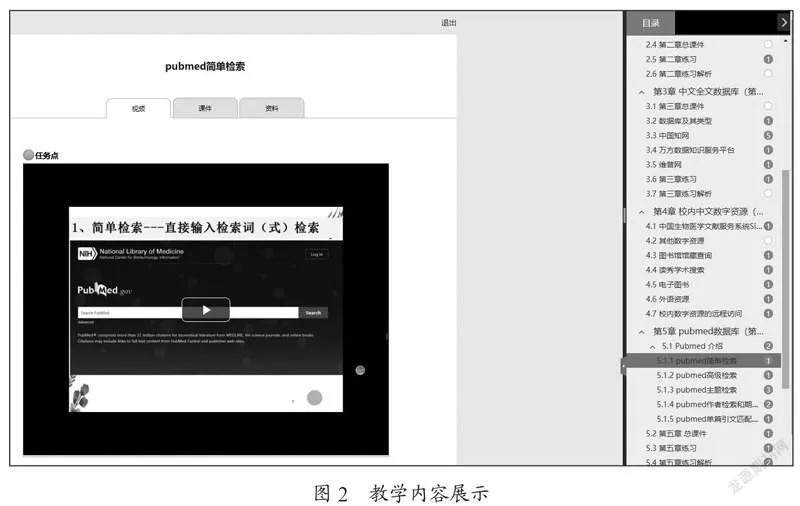Image resolution: width=800 pixels, height=506 pixels.
Task: Click the badge beside 5.1.5 pubmed单篇引文匹配
Action: pyautogui.click(x=768, y=419)
